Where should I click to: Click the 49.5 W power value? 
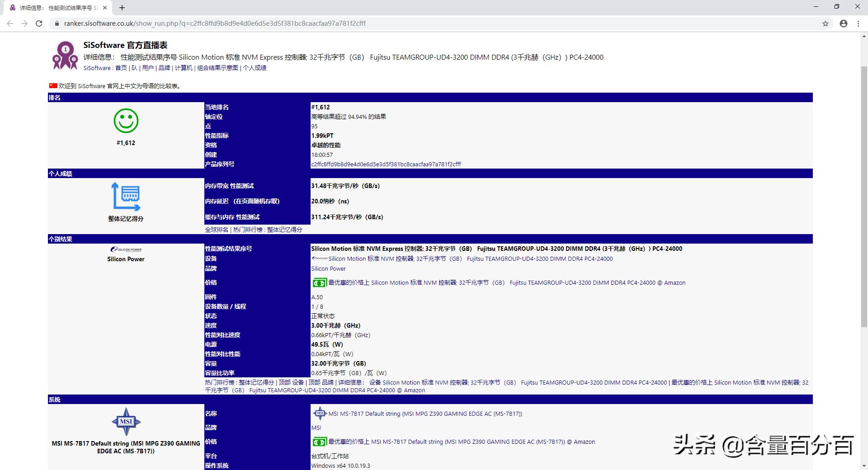[327, 345]
